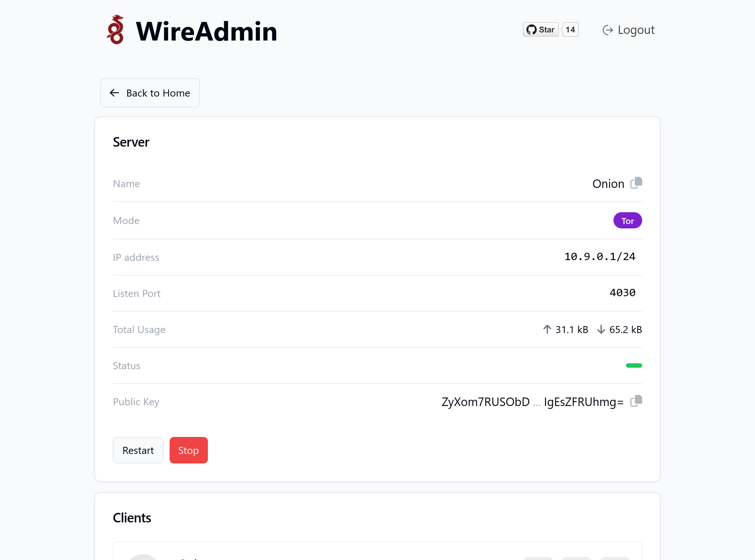The image size is (755, 560).
Task: Click the truncated public key text
Action: point(532,402)
